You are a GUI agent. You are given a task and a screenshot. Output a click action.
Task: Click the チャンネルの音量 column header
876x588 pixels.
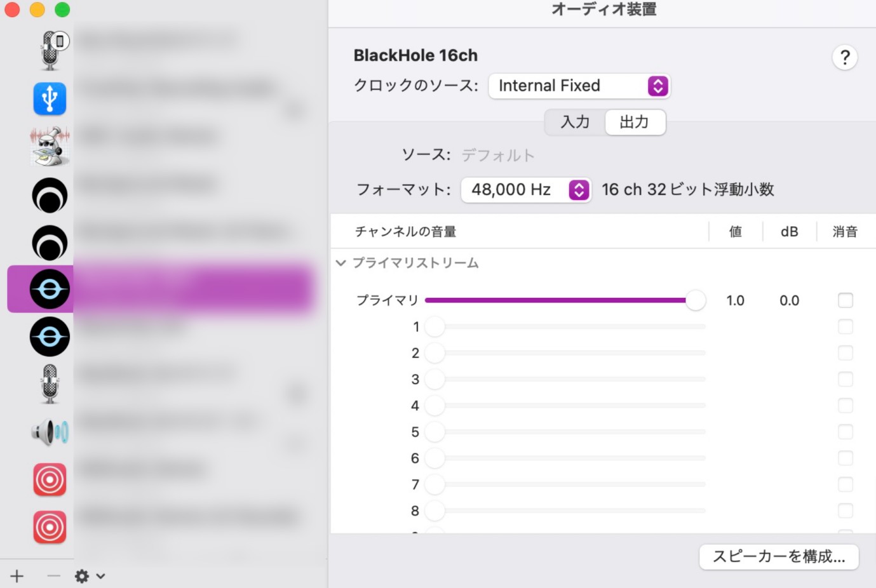click(x=405, y=232)
